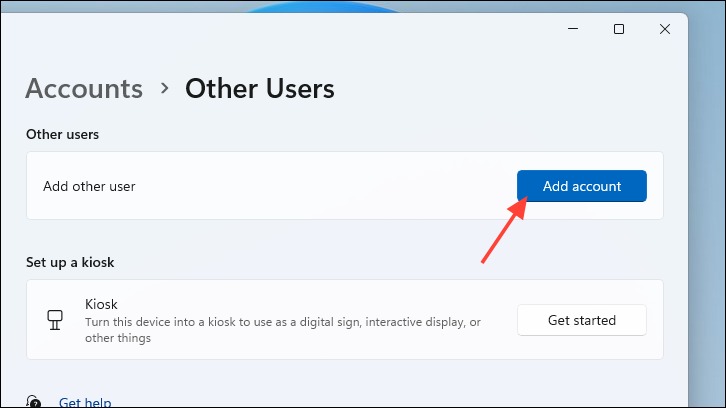This screenshot has width=726, height=408.
Task: Select the Set up a kiosk heading
Action: pyautogui.click(x=70, y=262)
